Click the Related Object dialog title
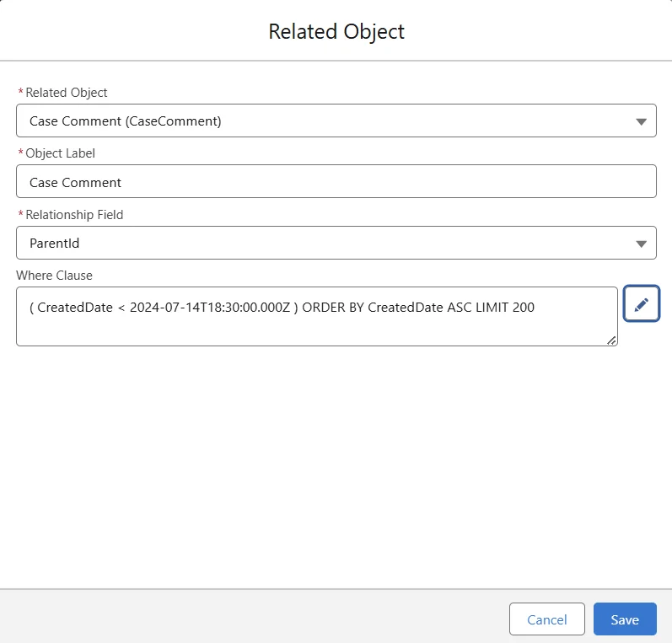672x643 pixels. point(336,32)
